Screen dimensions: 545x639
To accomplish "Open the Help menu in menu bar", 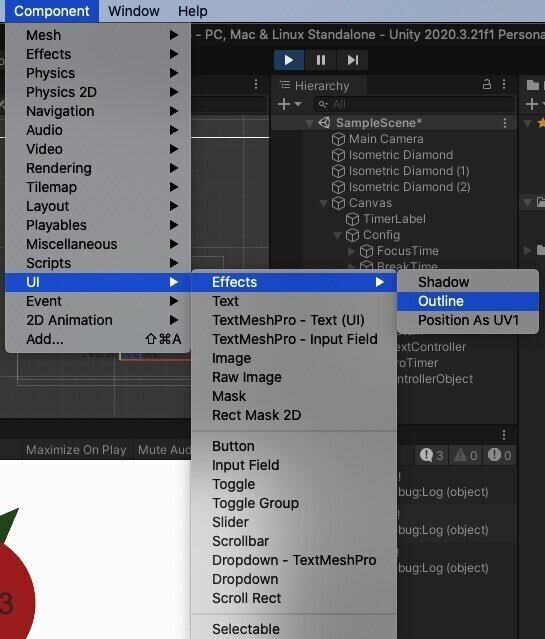I will (192, 11).
